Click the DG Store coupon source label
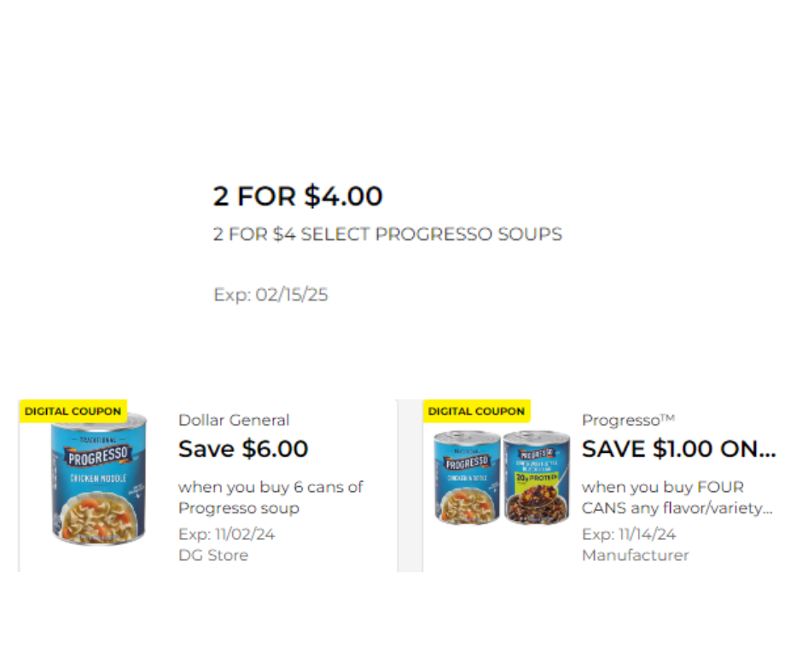Screen dimensions: 802x672 pyautogui.click(x=213, y=555)
